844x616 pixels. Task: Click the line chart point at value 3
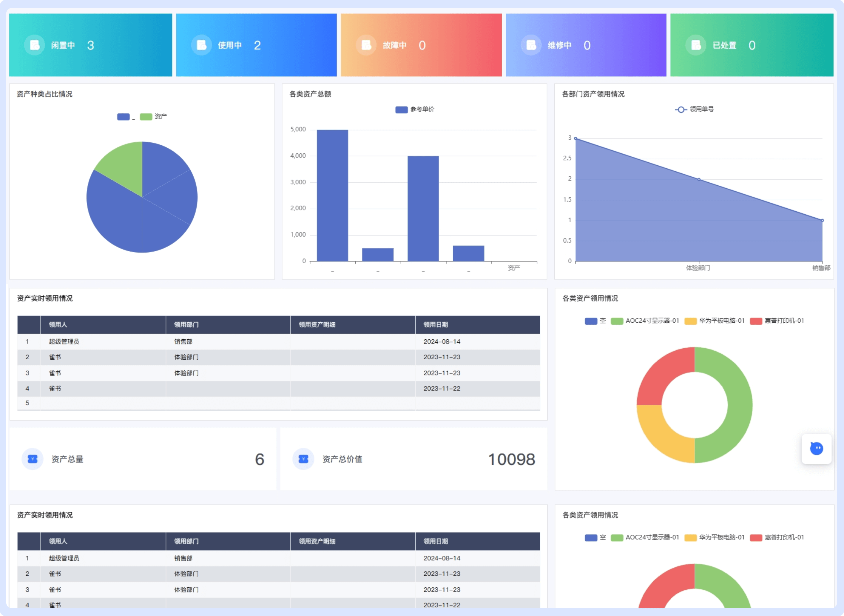575,138
